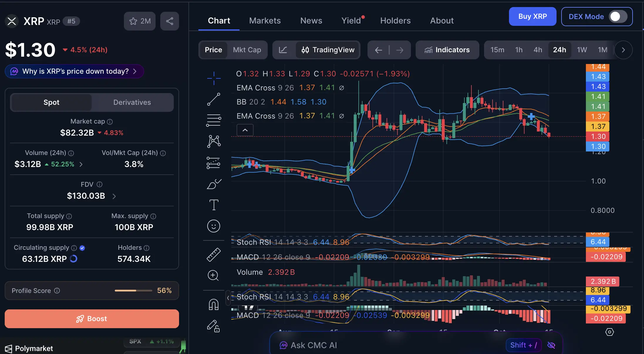
Task: Click the Buy XRP button
Action: pos(532,16)
